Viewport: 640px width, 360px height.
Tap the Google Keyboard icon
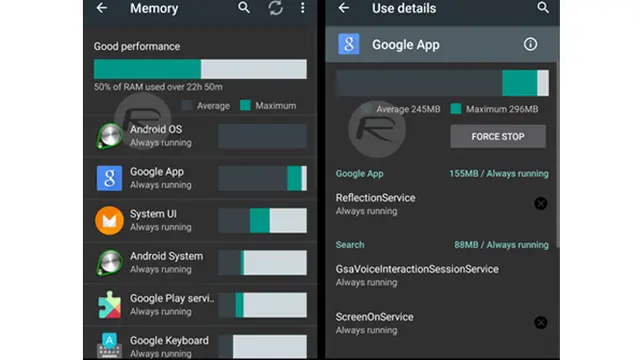[109, 345]
